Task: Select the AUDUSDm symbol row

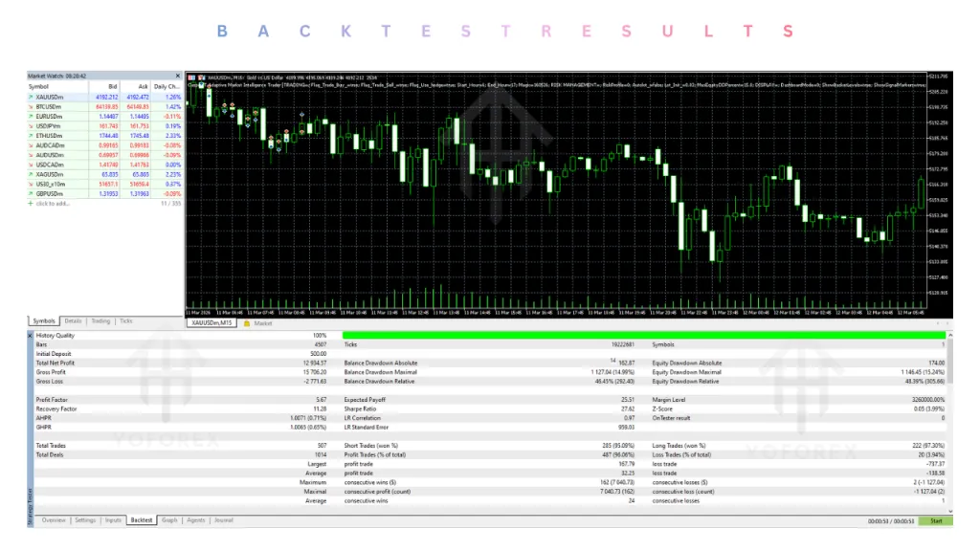Action: pos(104,156)
